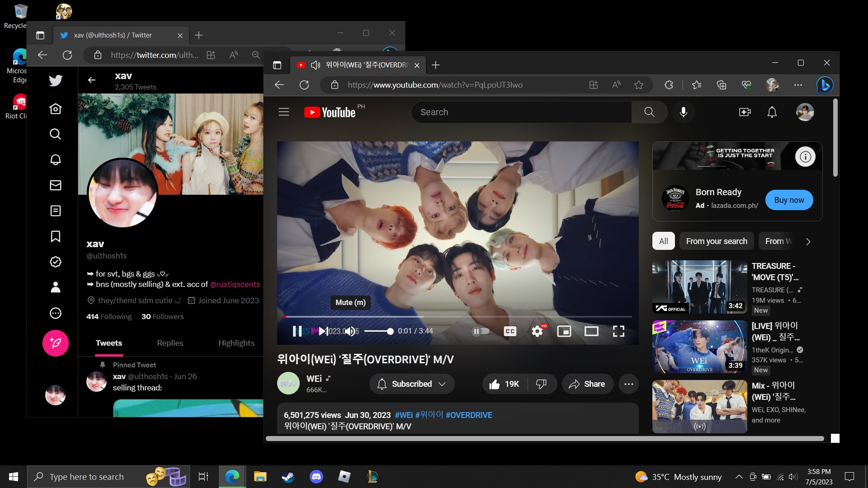Screen dimensions: 868x488
Task: Click the Buy now ad button
Action: click(x=789, y=200)
